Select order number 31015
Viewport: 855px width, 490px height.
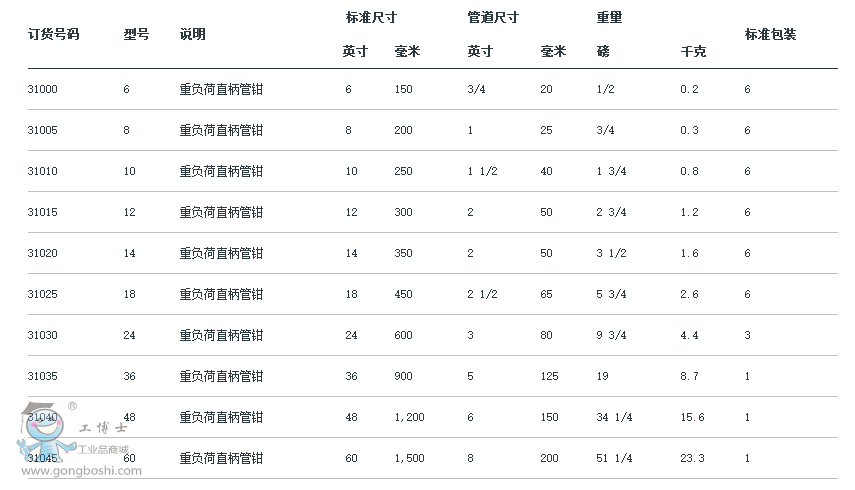coord(43,212)
